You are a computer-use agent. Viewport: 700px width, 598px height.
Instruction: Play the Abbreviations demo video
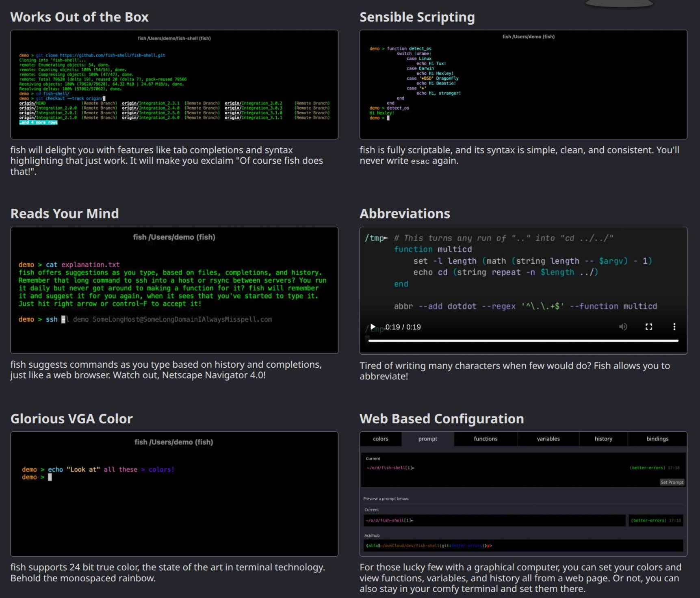[x=373, y=327]
